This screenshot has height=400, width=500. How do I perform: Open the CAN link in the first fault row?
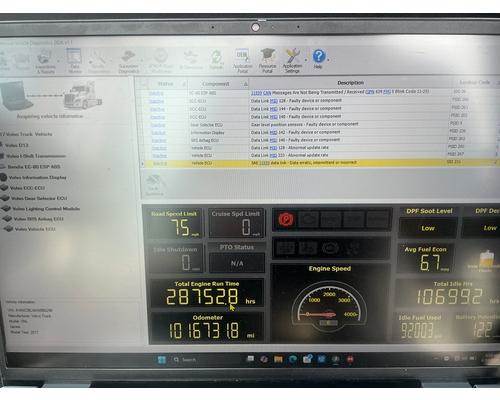(267, 93)
